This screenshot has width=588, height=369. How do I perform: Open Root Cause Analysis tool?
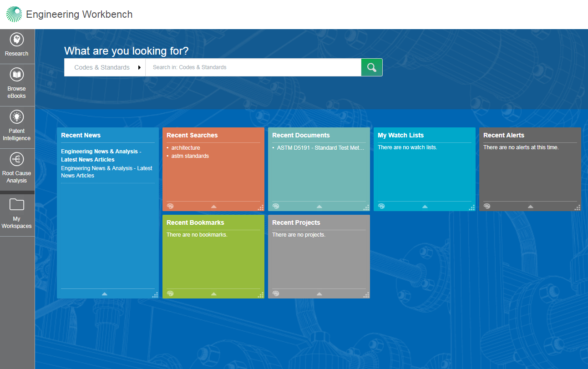[17, 169]
